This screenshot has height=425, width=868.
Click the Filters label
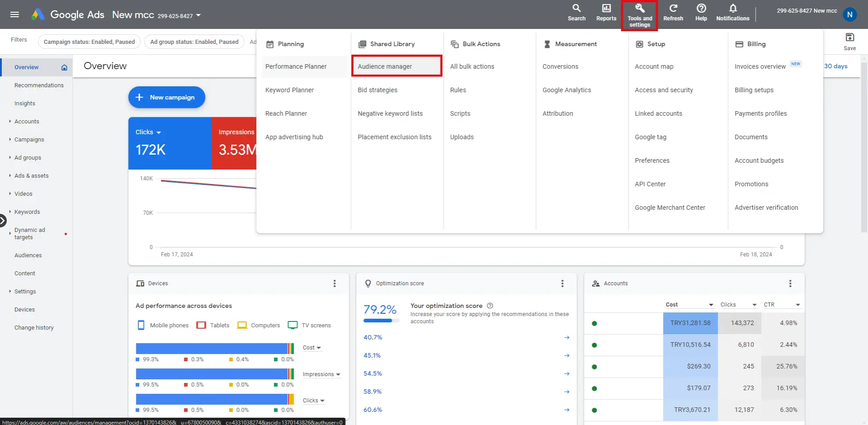(19, 40)
